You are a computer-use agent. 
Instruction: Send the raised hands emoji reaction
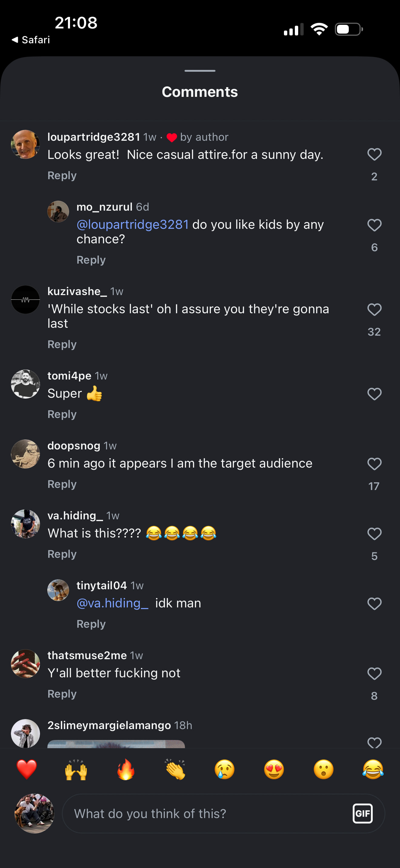(x=76, y=770)
